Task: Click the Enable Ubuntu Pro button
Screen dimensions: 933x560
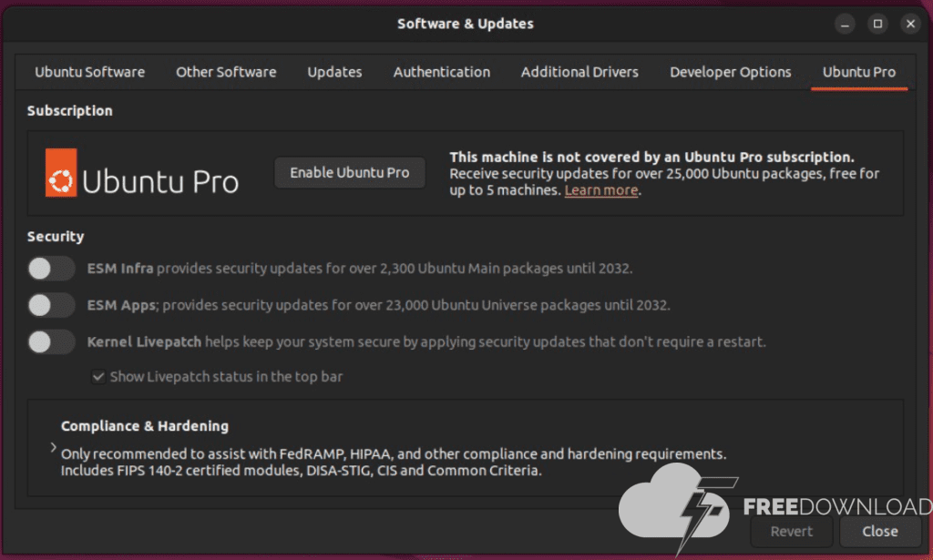Action: click(x=350, y=172)
